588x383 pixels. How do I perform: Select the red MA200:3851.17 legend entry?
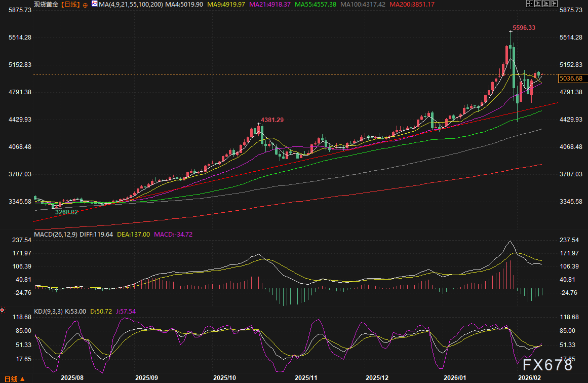click(x=411, y=5)
